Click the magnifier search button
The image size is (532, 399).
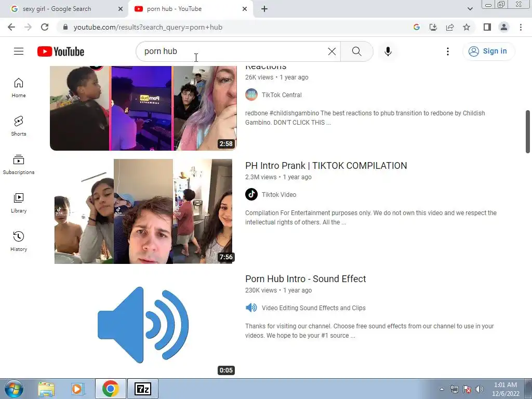356,51
